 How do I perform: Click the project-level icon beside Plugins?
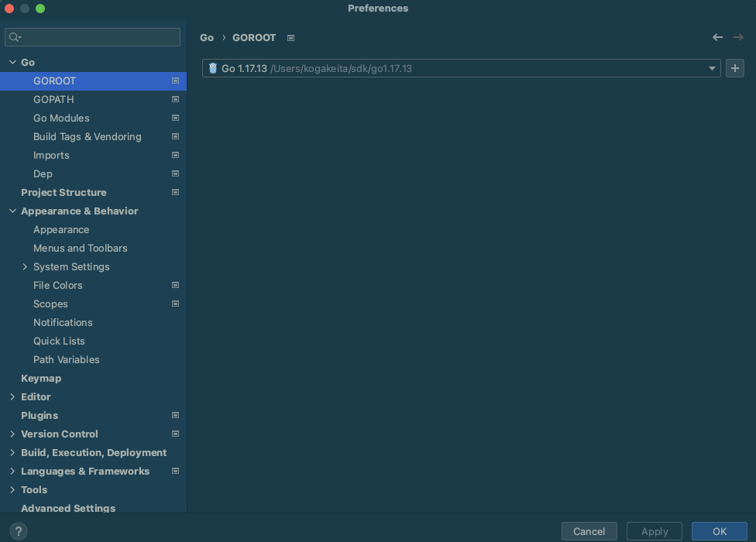tap(176, 415)
